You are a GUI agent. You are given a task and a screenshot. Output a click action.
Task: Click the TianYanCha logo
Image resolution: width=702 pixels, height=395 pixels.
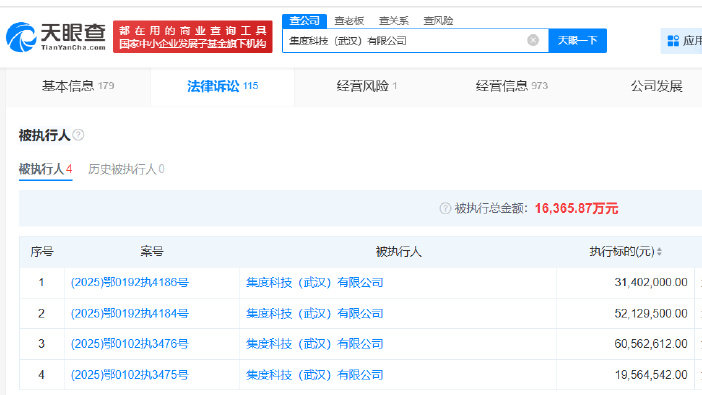tap(56, 37)
